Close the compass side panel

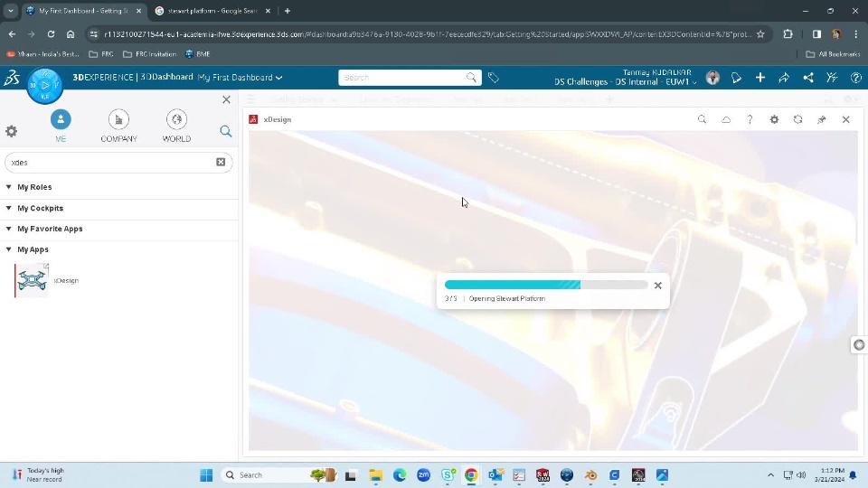pos(226,99)
